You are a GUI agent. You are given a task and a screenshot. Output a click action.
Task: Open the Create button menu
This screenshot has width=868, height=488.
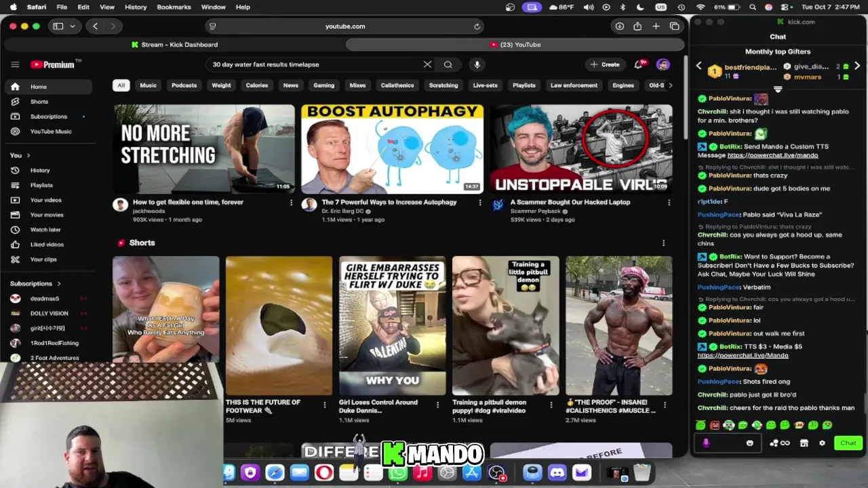pos(605,64)
